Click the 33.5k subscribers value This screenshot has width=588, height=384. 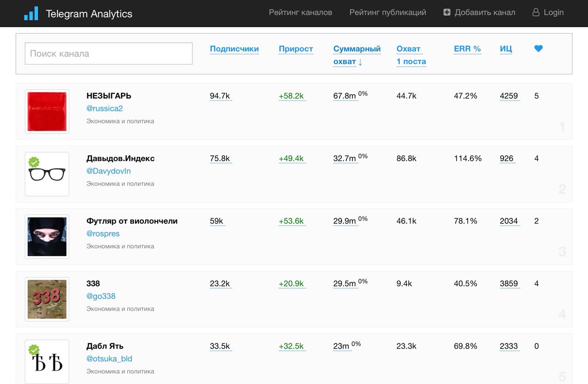220,346
